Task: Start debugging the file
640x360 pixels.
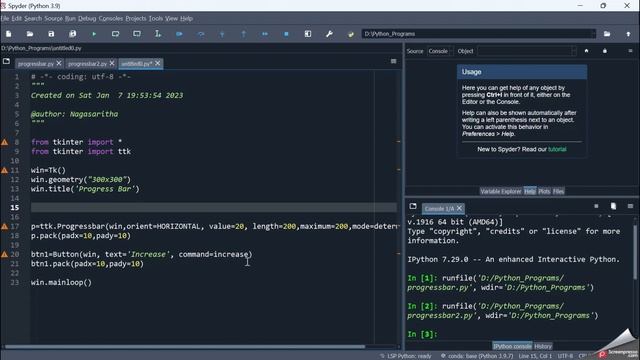Action: click(x=179, y=34)
